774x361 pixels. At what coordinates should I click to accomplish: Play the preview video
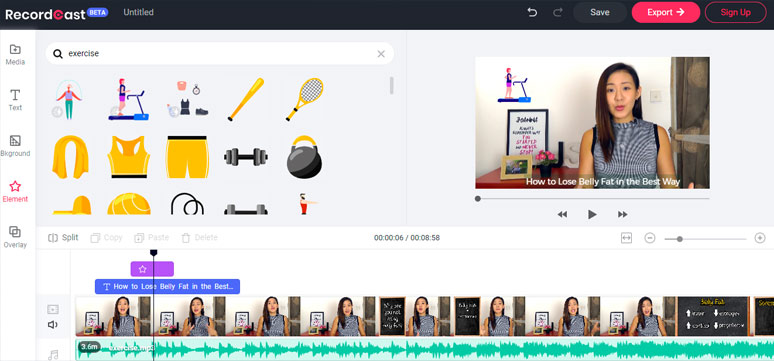(x=592, y=214)
